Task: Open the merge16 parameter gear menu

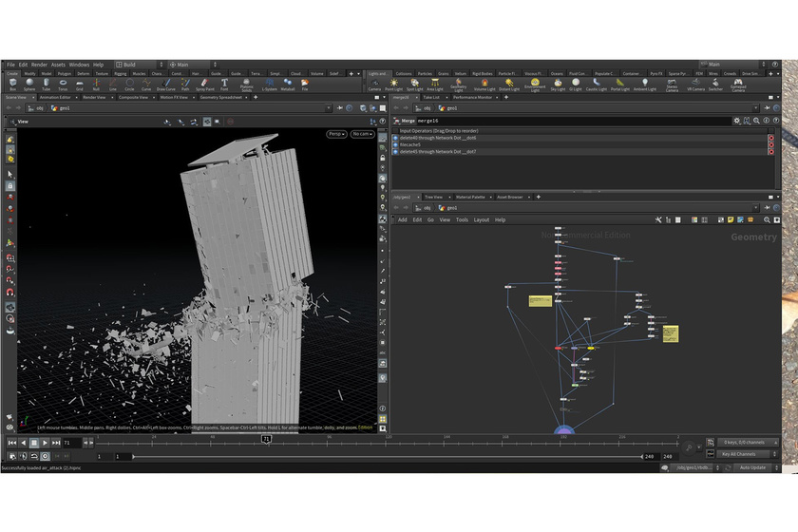Action: [x=736, y=121]
